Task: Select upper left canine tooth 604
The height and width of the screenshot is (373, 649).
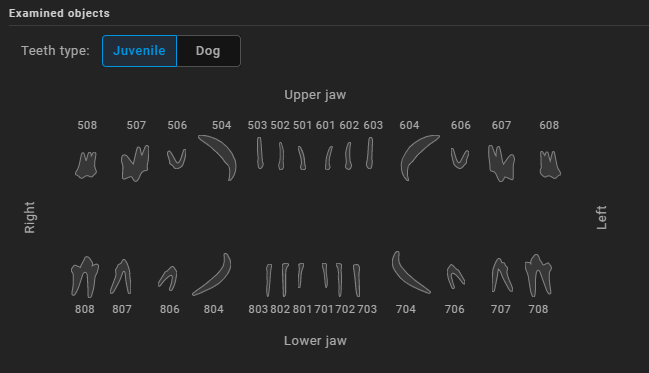Action: (x=420, y=157)
